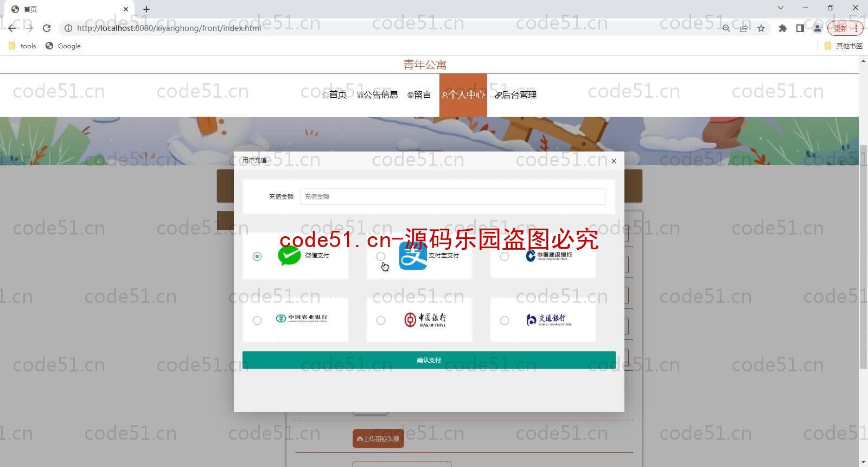This screenshot has width=868, height=467.
Task: Click the address bar URL
Action: tap(169, 28)
